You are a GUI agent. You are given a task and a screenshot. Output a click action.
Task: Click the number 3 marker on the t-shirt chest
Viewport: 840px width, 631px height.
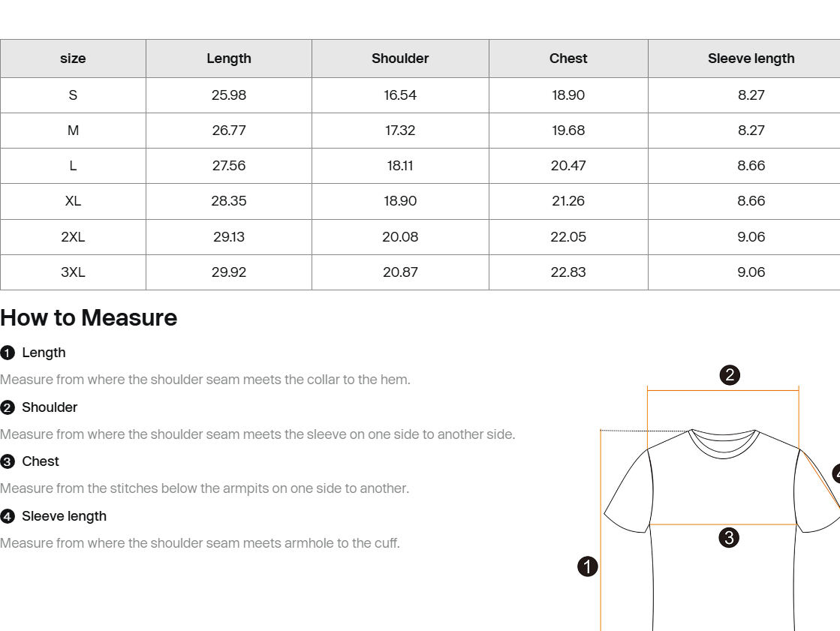click(x=728, y=537)
